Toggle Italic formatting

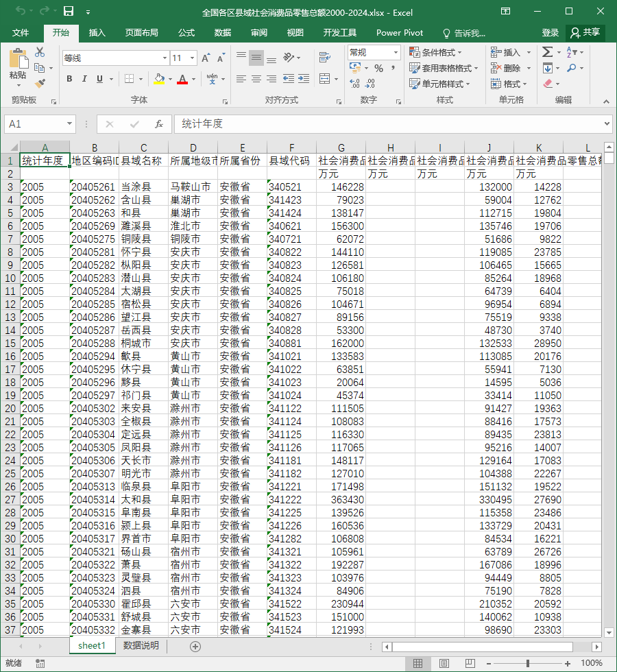pyautogui.click(x=84, y=79)
